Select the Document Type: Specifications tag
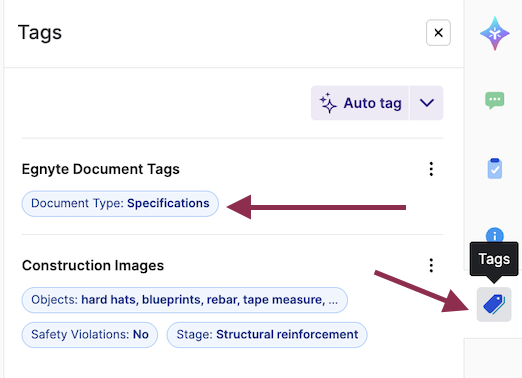522x378 pixels. pos(120,203)
